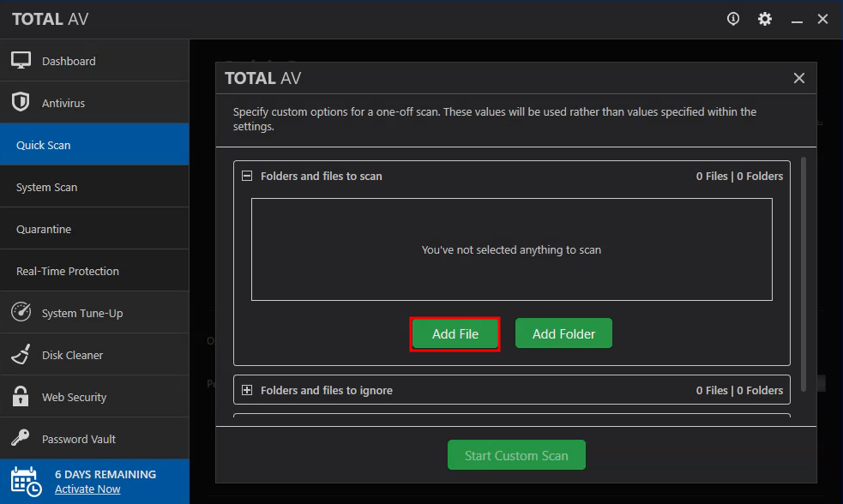The height and width of the screenshot is (504, 843).
Task: Minimize the Total AV main window
Action: coord(797,21)
